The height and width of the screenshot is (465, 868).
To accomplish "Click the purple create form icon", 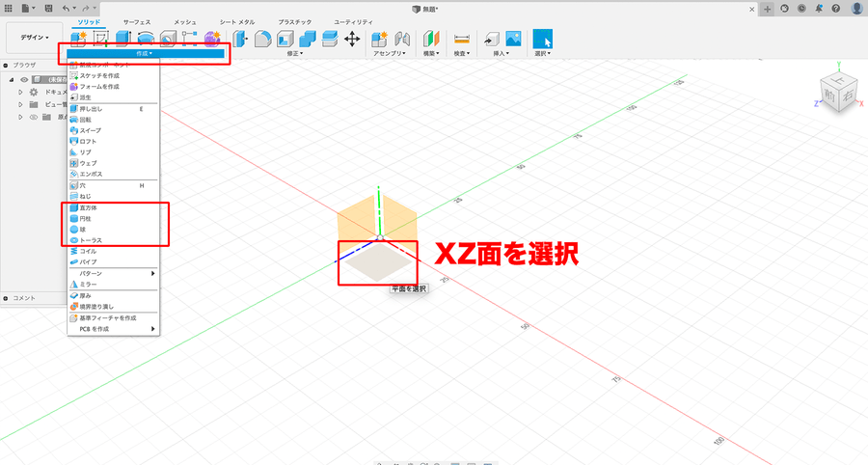I will tap(211, 39).
